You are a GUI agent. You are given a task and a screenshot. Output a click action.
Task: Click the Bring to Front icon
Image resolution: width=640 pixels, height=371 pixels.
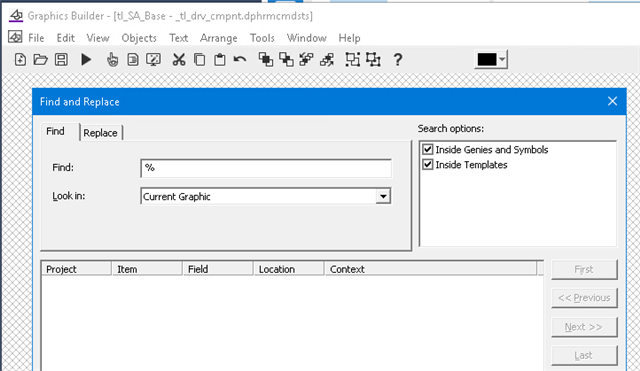266,60
